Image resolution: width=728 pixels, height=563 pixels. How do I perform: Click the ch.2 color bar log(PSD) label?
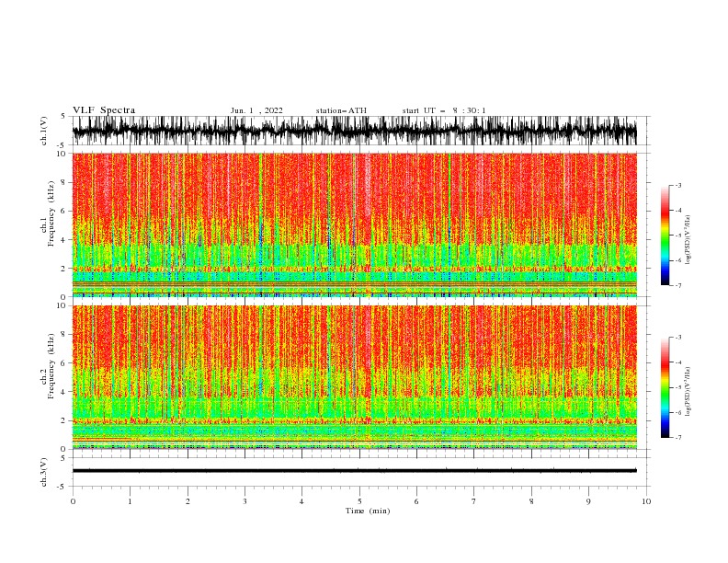(688, 392)
